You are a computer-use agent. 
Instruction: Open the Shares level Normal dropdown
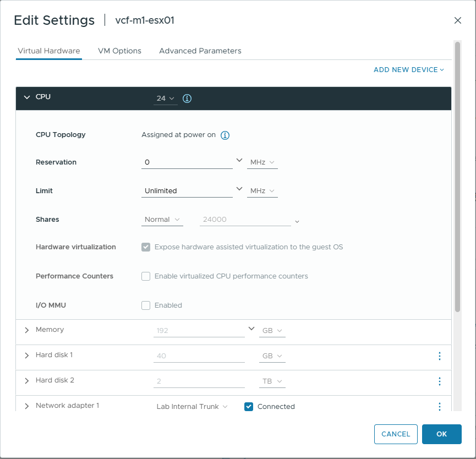(x=162, y=220)
